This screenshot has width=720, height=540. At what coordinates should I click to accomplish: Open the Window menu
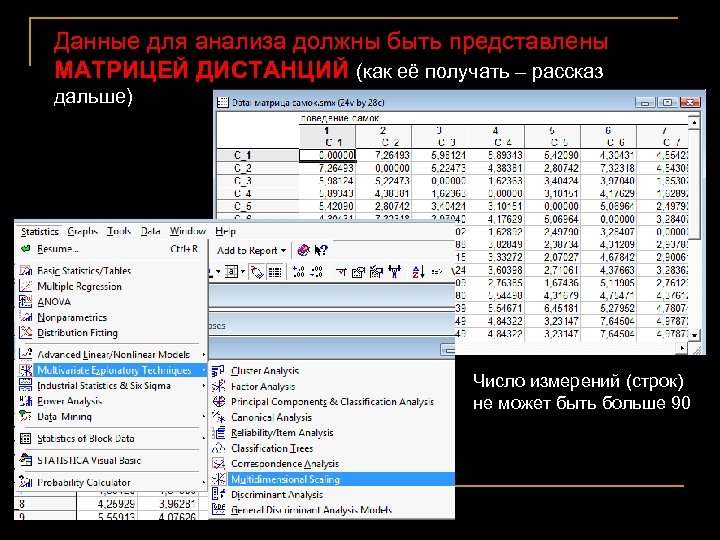click(x=187, y=231)
